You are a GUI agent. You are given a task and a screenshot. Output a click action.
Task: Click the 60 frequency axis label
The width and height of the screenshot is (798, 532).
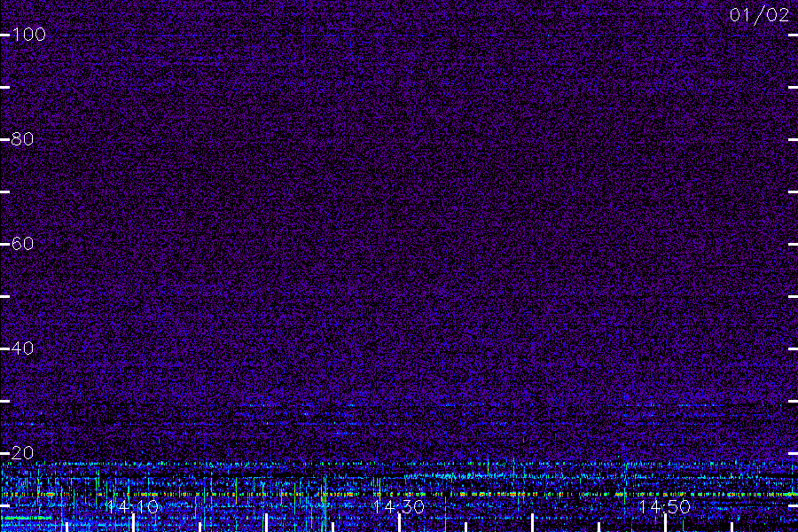tap(22, 244)
